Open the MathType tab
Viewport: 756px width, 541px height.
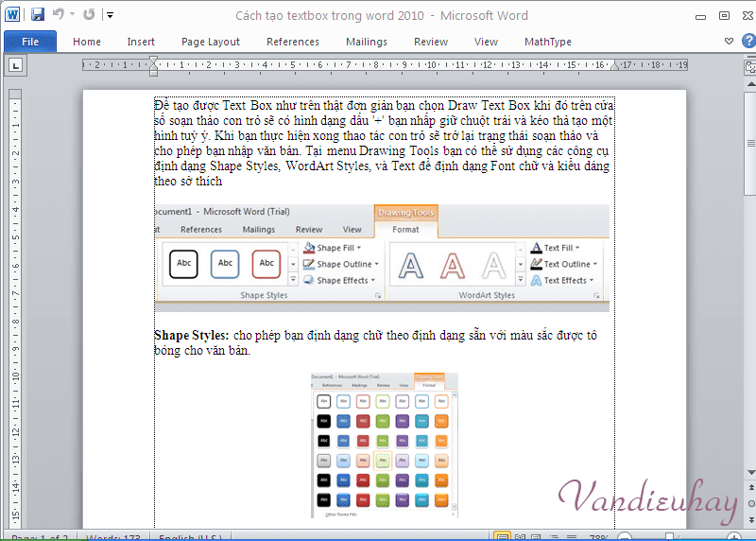pos(548,42)
